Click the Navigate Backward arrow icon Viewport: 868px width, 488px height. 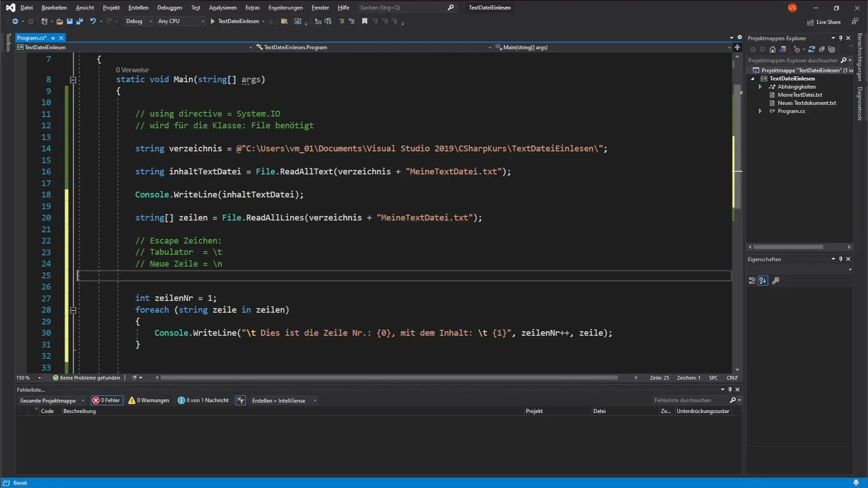(15, 21)
